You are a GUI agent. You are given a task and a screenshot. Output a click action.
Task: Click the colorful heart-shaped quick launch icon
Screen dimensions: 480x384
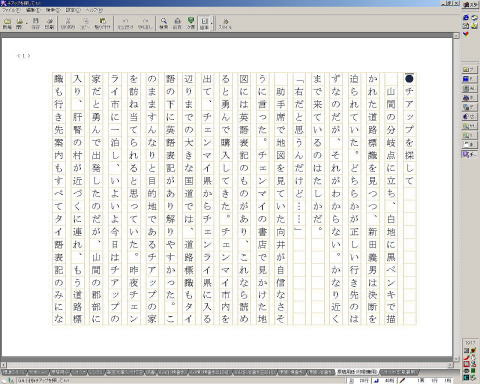[466, 34]
